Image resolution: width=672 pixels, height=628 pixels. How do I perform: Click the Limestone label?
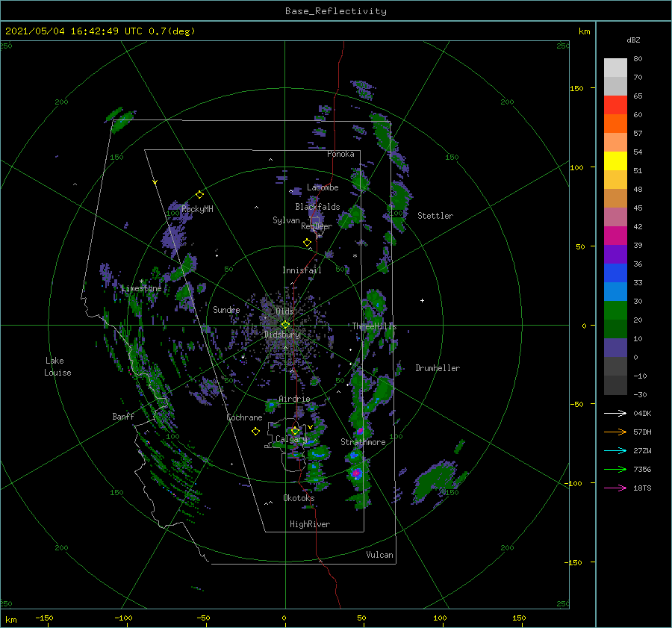[141, 288]
